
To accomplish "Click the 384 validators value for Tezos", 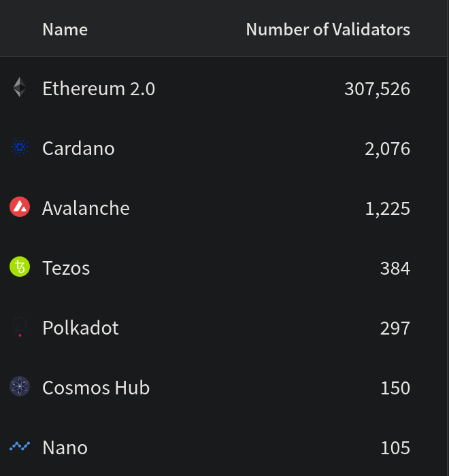I will 395,268.
